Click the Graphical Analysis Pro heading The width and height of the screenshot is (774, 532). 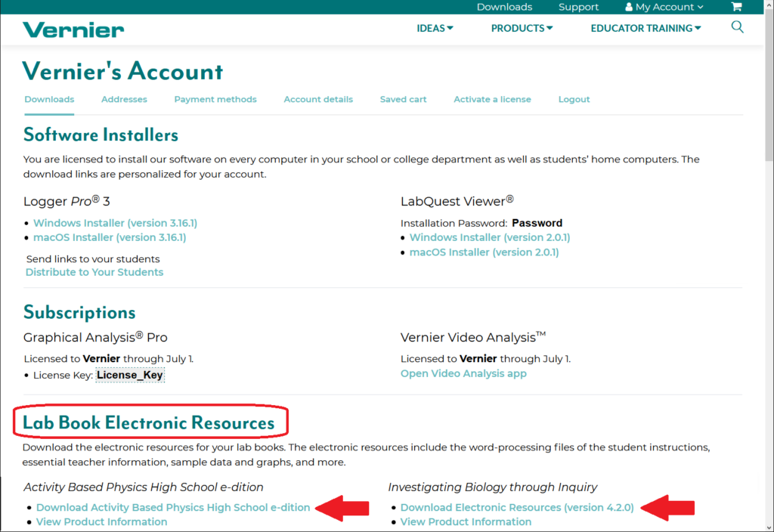[x=95, y=337]
